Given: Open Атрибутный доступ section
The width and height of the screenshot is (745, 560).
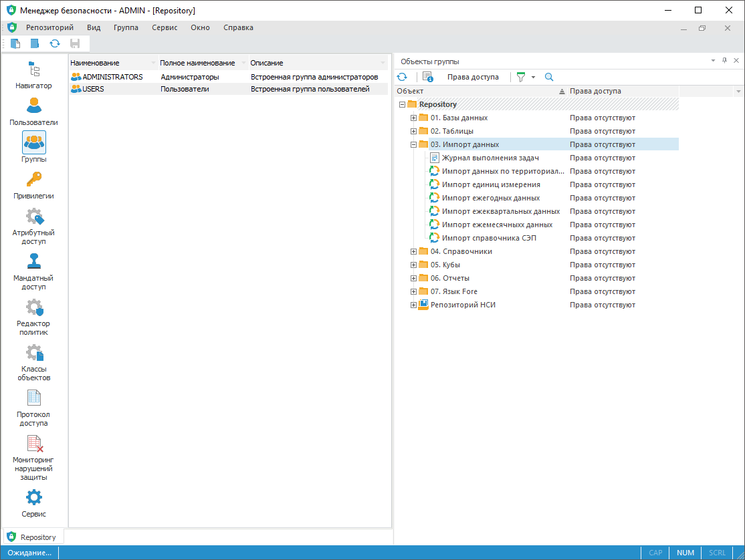Looking at the screenshot, I should (33, 226).
